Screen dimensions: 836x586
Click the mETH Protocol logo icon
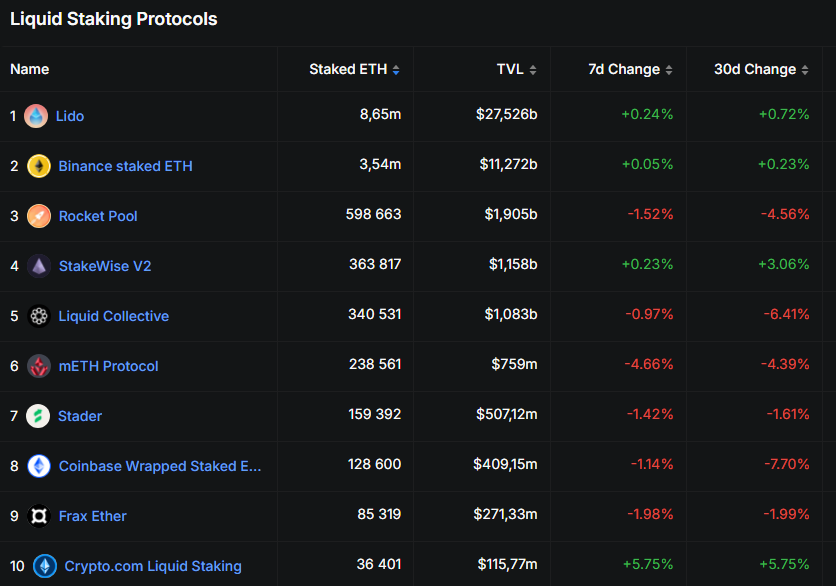pyautogui.click(x=39, y=366)
